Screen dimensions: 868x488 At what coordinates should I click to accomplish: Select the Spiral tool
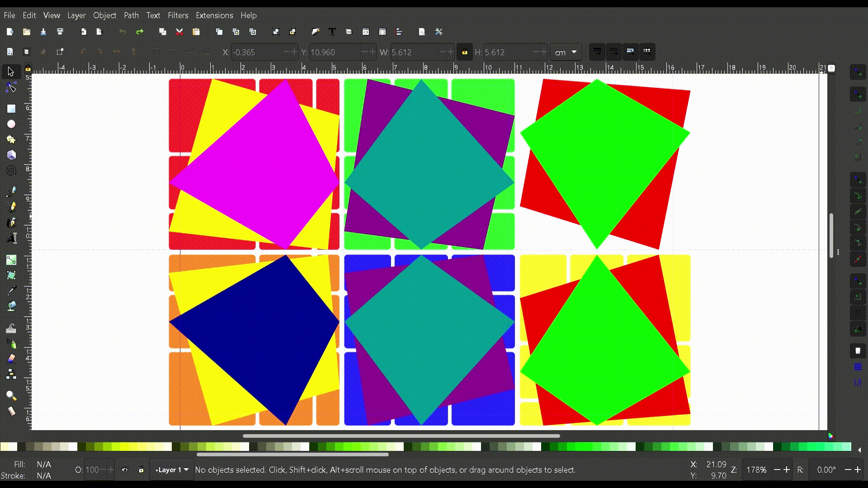pos(11,171)
